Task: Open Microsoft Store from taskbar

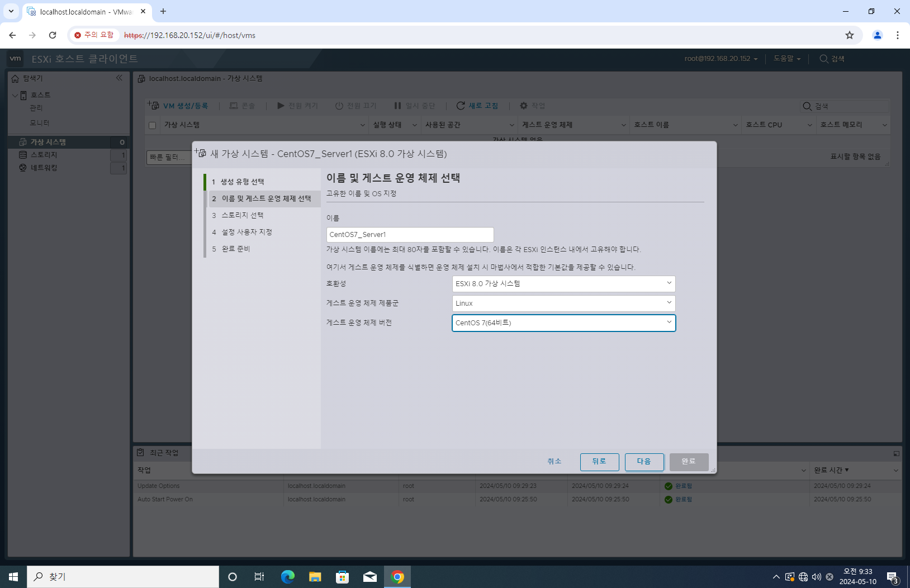Action: (x=343, y=577)
